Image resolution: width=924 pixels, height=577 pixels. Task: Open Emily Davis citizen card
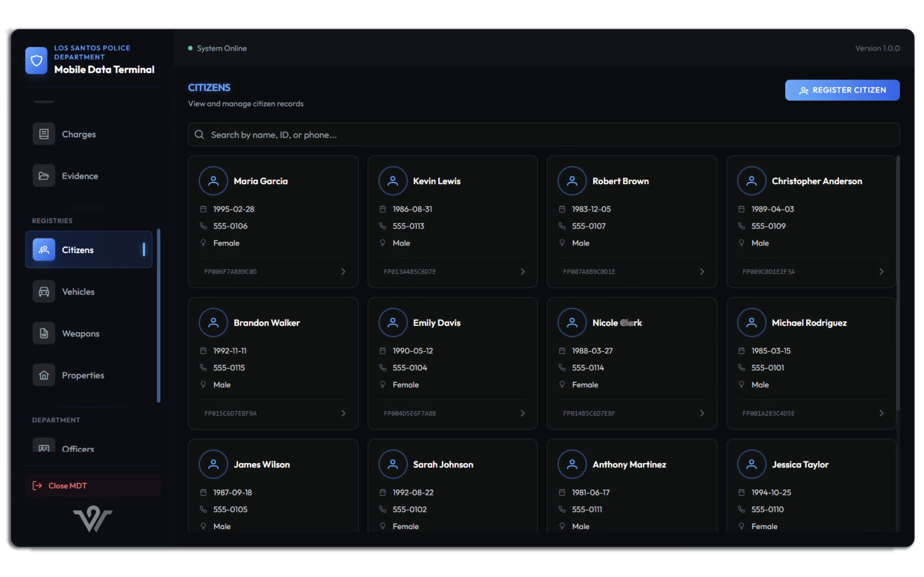tap(452, 363)
